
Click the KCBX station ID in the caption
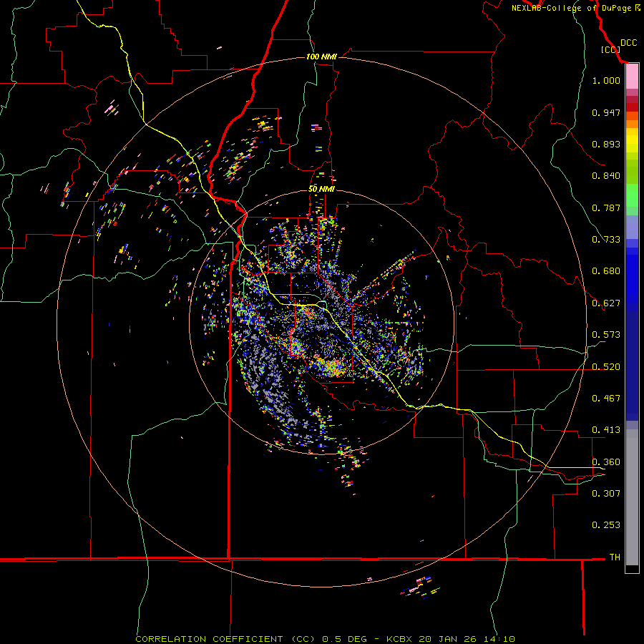click(399, 639)
